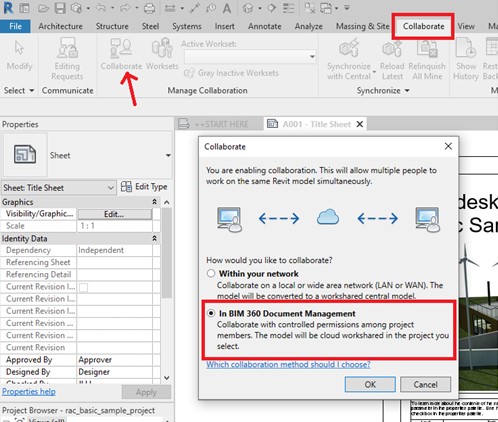Click the Thin Lines icon
Image resolution: width=498 pixels, height=422 pixels.
click(x=289, y=8)
